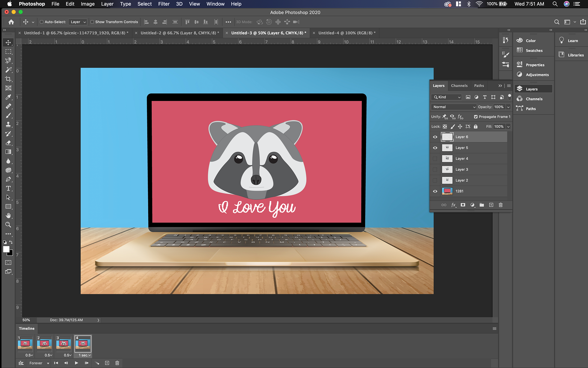Select the Move tool

tap(8, 42)
